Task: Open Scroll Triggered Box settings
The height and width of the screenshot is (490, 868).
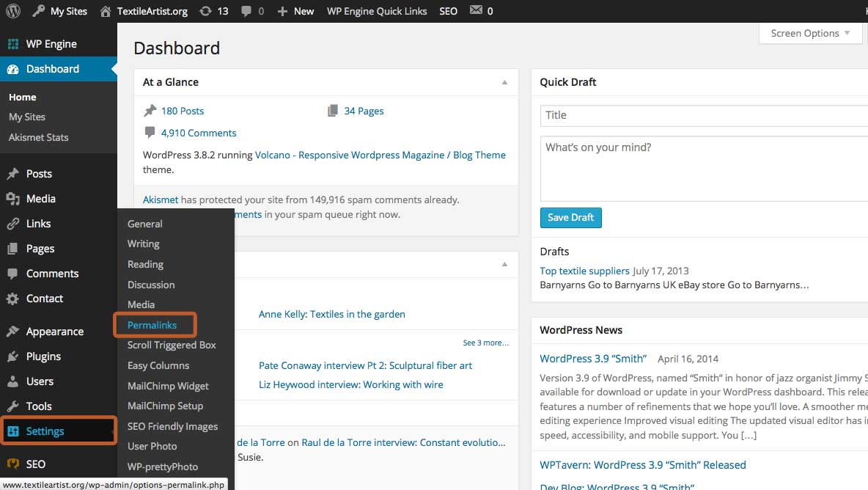Action: [x=172, y=345]
